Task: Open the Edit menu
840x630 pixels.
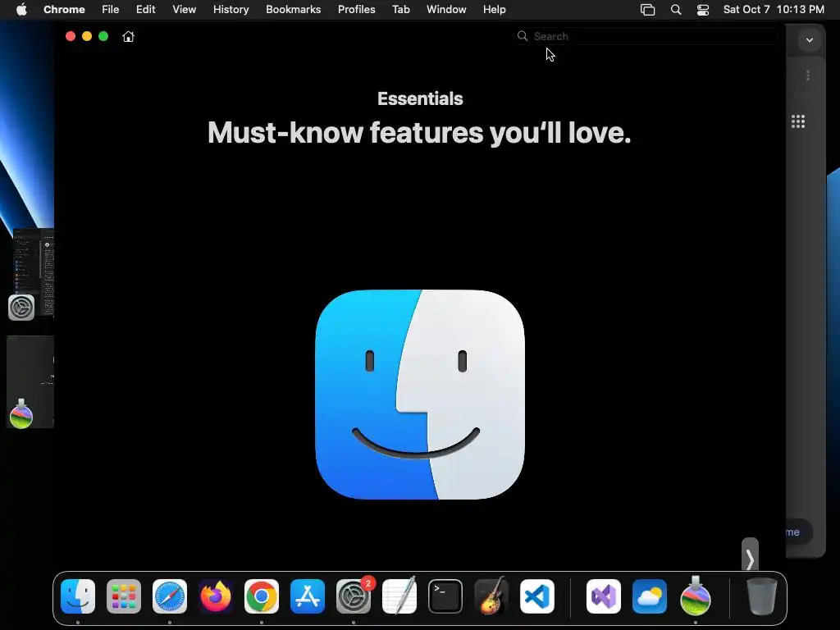Action: point(146,10)
